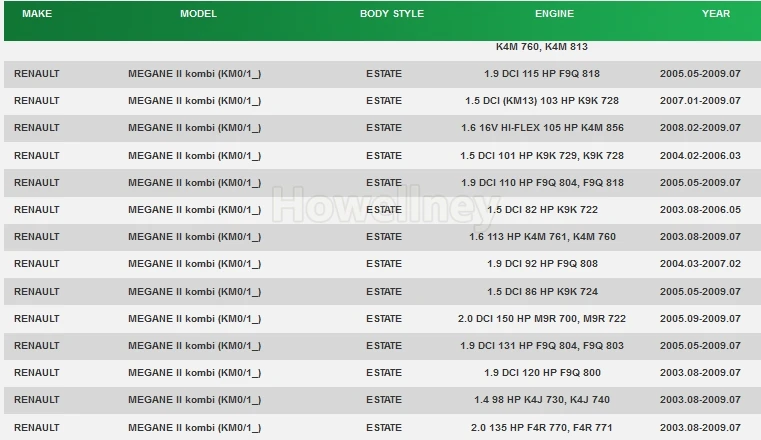The width and height of the screenshot is (761, 440).
Task: Click the 1.4 98 HP K4J 730 engine entry
Action: pos(542,400)
